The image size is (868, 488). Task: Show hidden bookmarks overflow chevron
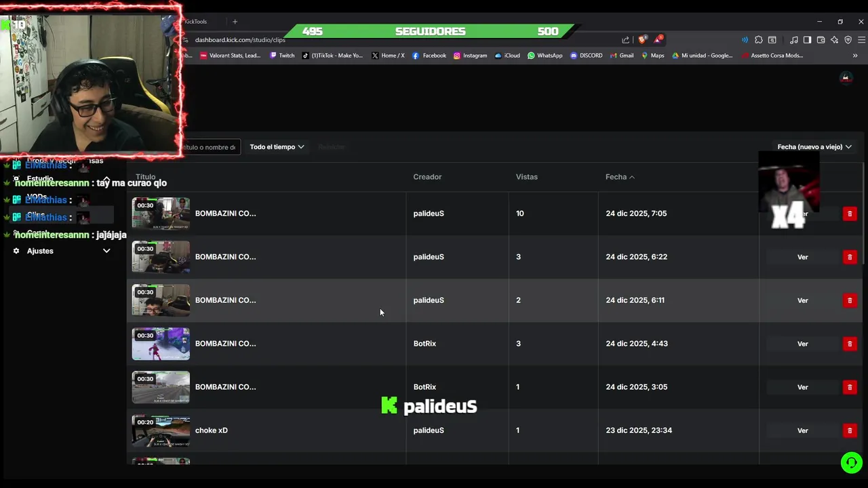855,56
